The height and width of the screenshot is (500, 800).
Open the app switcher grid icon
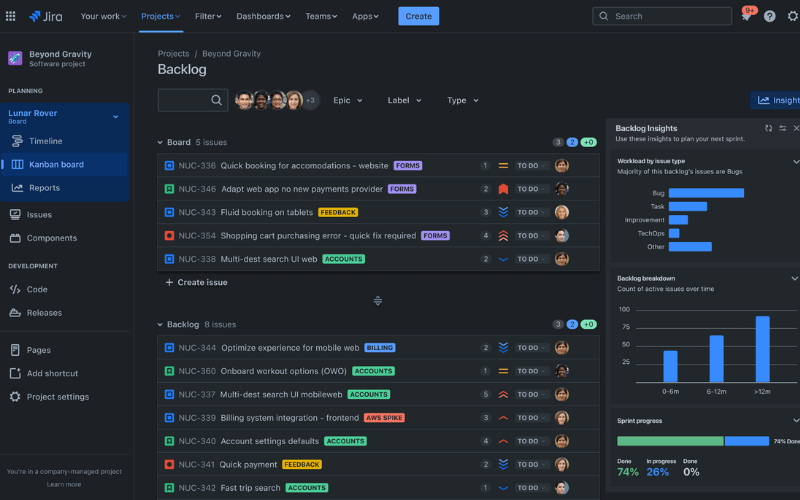coord(10,16)
